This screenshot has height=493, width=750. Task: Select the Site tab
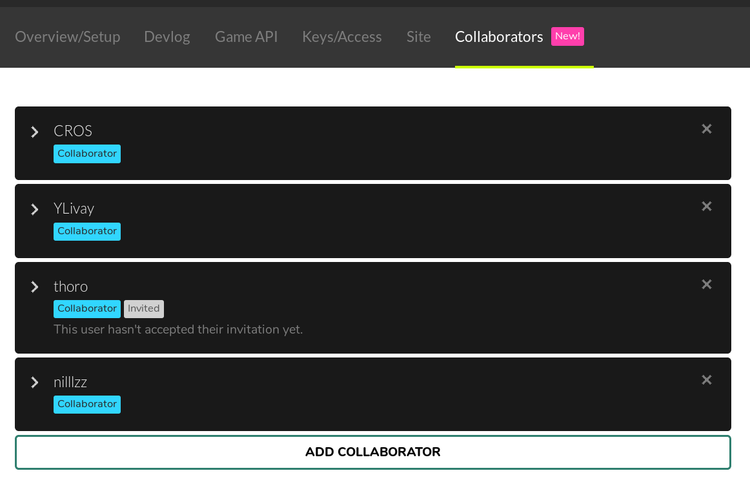[x=419, y=37]
